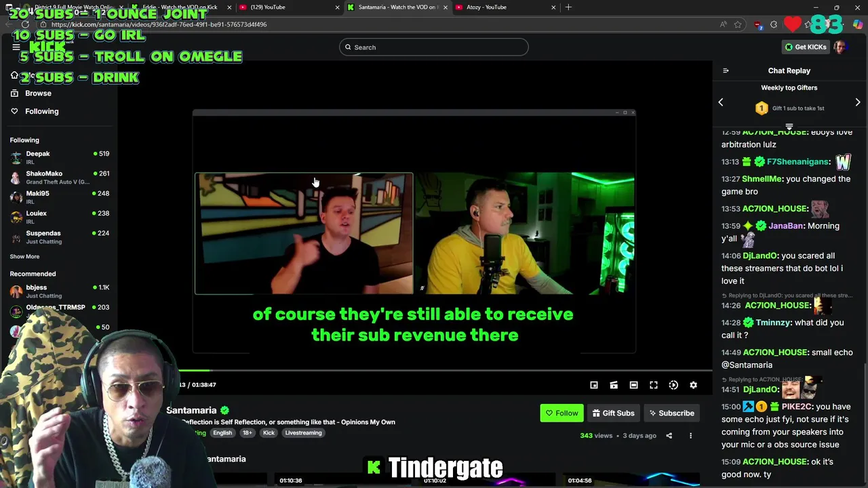This screenshot has width=868, height=488.
Task: Go to next weekly top gifter
Action: click(858, 102)
